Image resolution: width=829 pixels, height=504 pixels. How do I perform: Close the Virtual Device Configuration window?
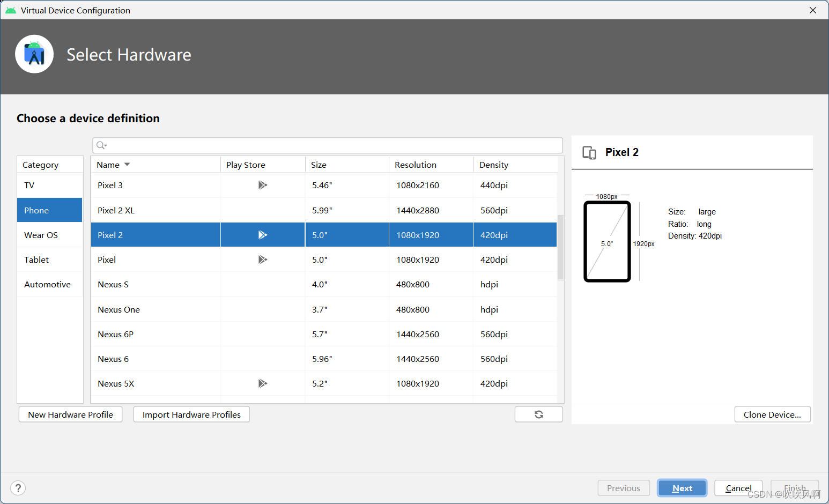click(x=813, y=10)
